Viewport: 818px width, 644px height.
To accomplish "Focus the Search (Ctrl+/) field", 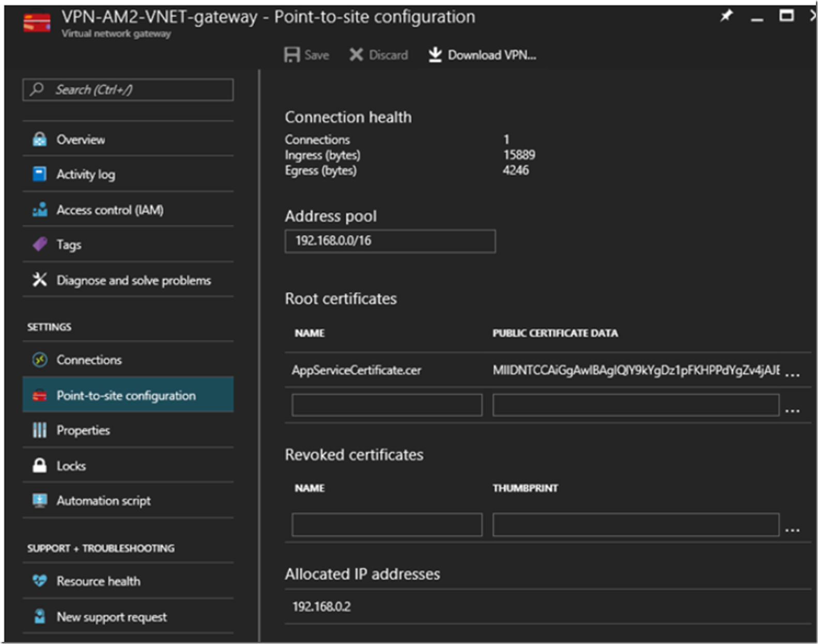I will pyautogui.click(x=128, y=89).
